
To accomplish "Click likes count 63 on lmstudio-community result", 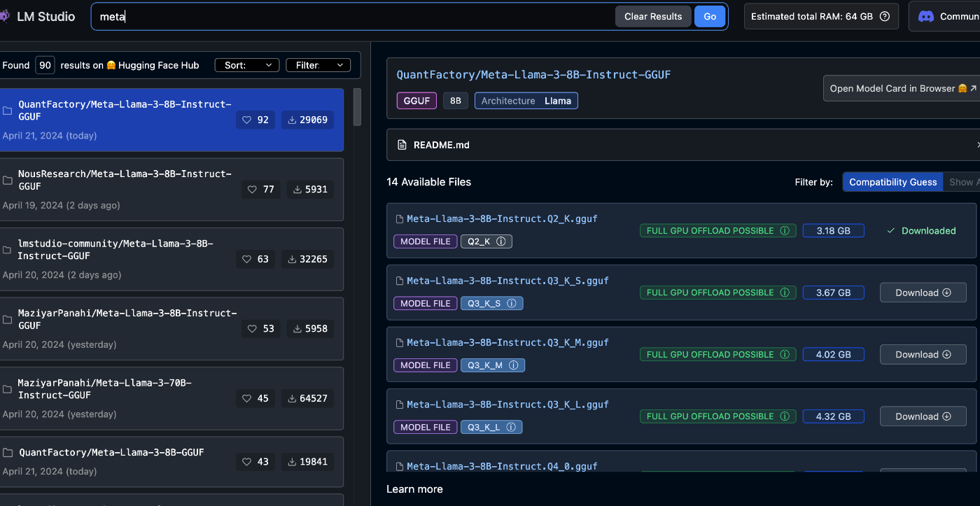I will tap(255, 259).
